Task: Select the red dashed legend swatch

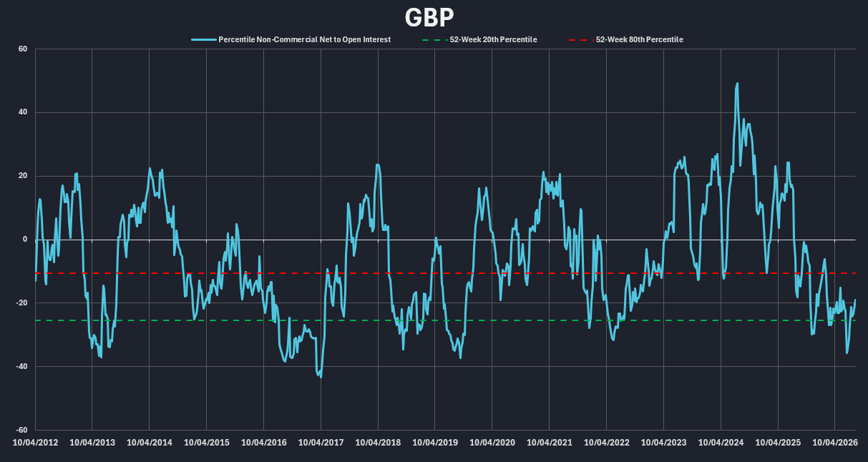Action: click(583, 40)
